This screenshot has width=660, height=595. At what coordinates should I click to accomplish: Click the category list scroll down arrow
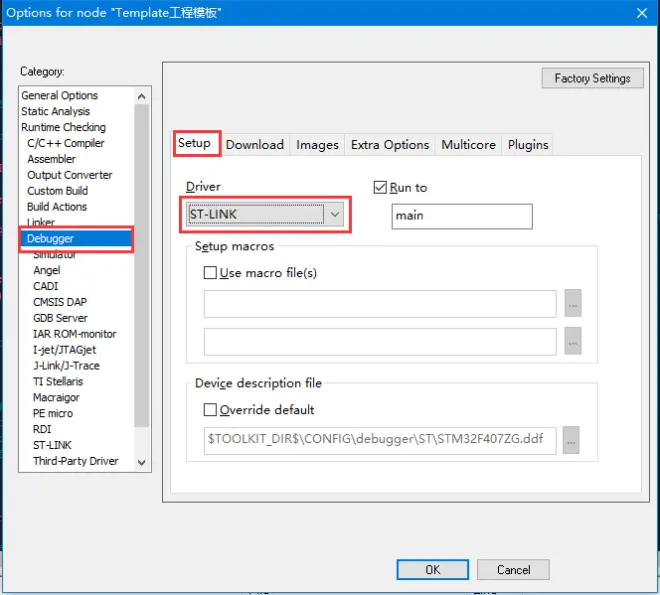142,462
